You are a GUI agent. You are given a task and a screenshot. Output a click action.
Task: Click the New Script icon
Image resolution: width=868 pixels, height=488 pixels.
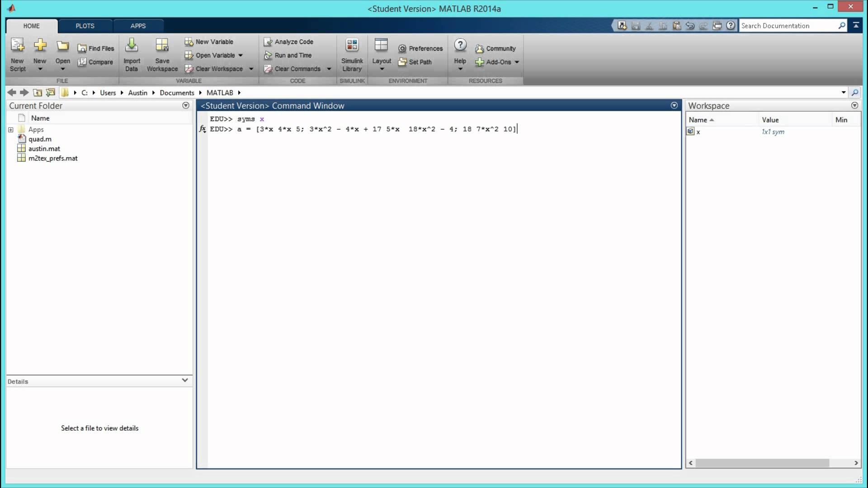[18, 46]
